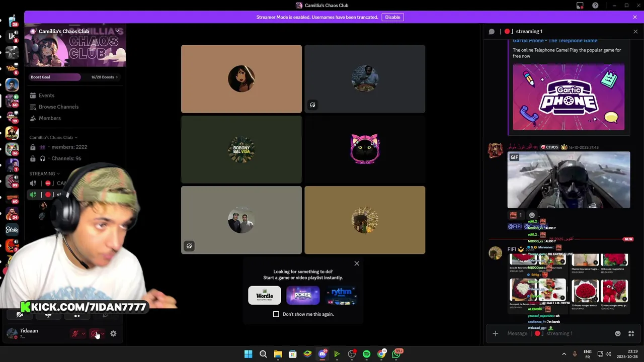Open WhatsApp from taskbar
This screenshot has height=362, width=644.
coord(396,354)
